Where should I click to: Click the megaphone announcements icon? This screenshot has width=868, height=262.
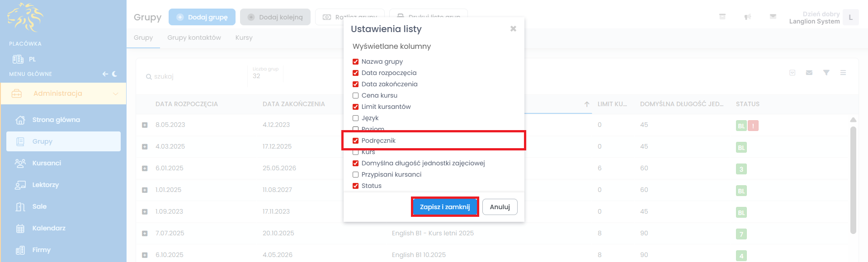coord(748,17)
